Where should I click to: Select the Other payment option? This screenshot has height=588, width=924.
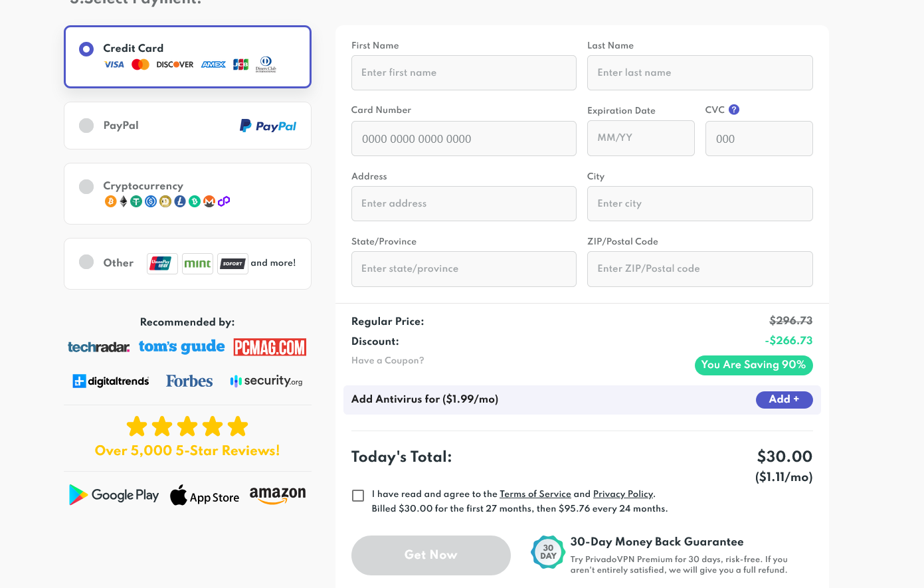(86, 262)
